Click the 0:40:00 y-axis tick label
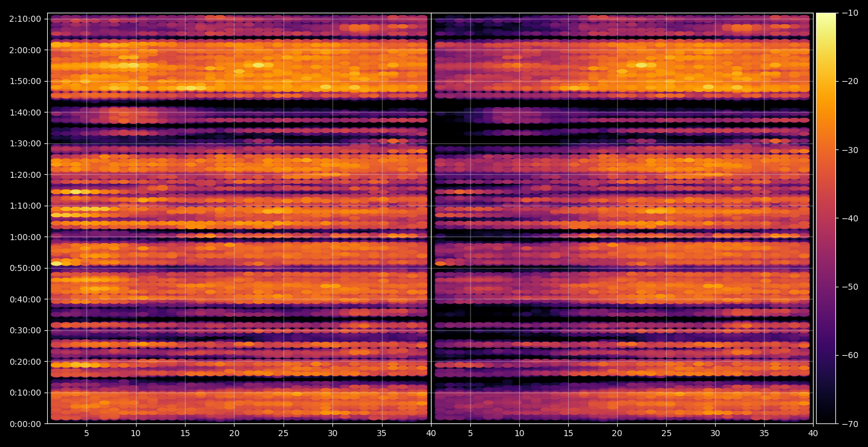Screen dimensions: 868x447 pos(25,299)
